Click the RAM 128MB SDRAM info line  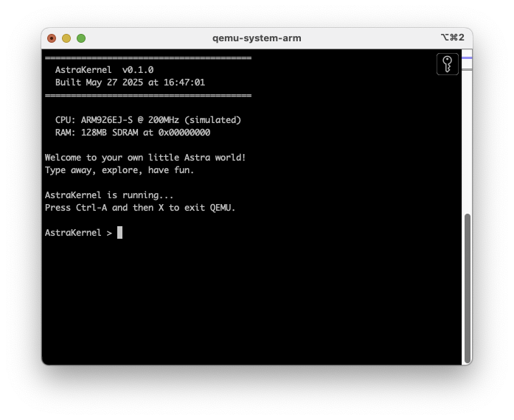tap(132, 133)
